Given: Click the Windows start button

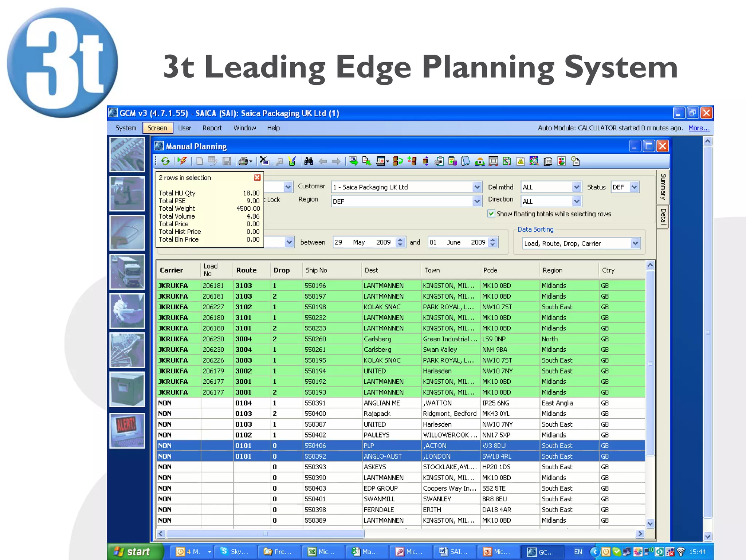Looking at the screenshot, I should 133,551.
